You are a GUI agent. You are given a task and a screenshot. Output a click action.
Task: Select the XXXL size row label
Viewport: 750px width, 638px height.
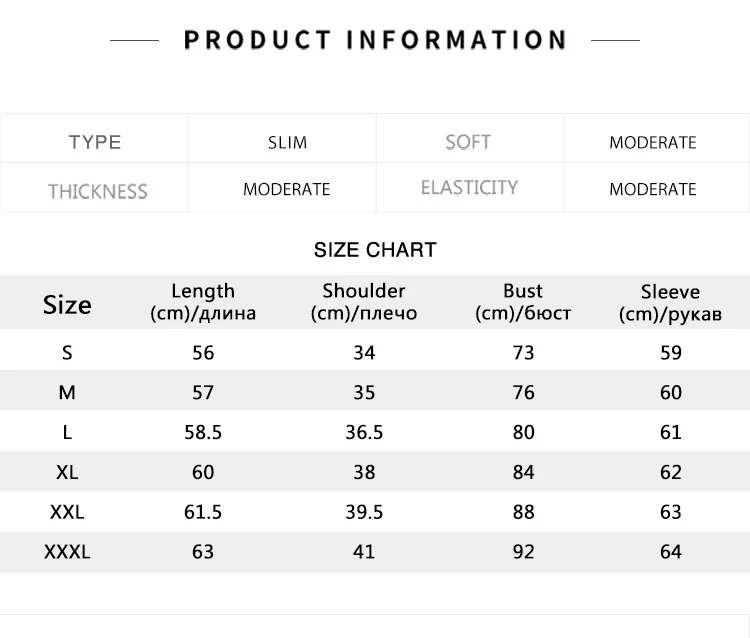[67, 552]
